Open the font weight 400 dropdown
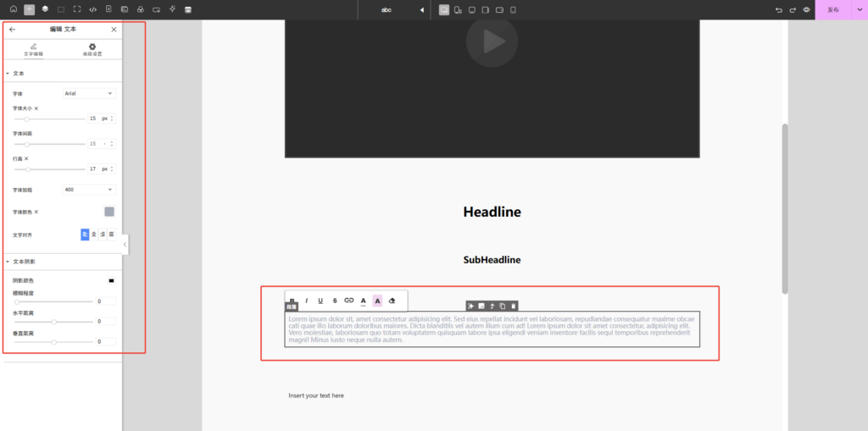Screen dimensions: 868x431 [x=89, y=190]
